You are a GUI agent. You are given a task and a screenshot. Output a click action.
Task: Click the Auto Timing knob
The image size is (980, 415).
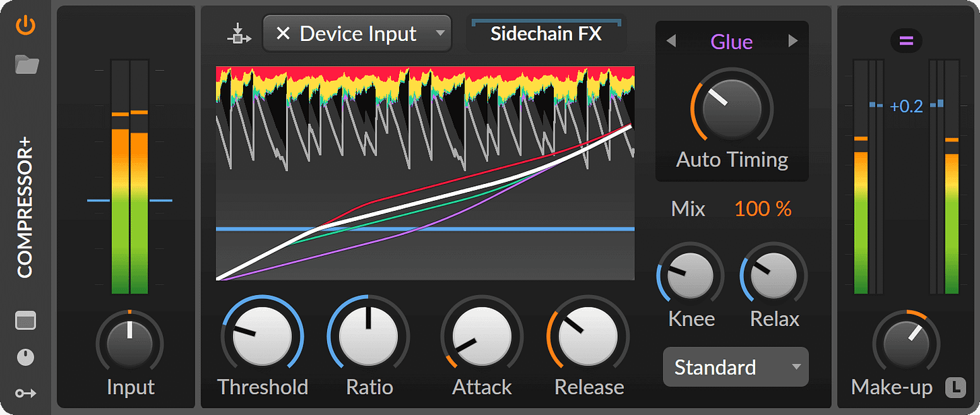tap(732, 109)
